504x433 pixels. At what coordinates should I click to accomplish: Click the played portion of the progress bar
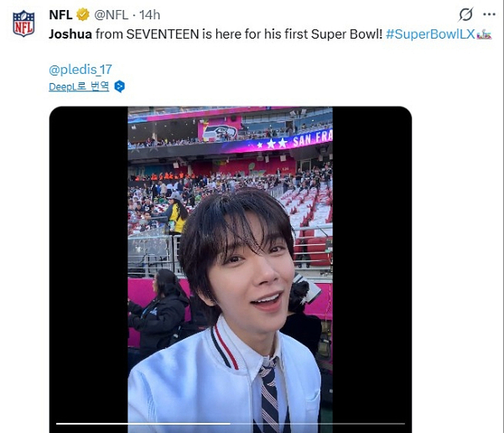[143, 423]
